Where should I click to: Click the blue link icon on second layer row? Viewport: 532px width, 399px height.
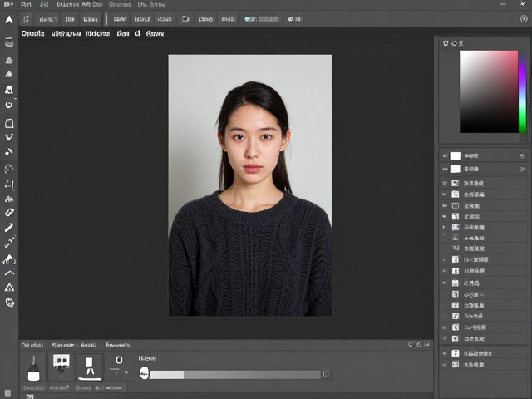[x=522, y=169]
